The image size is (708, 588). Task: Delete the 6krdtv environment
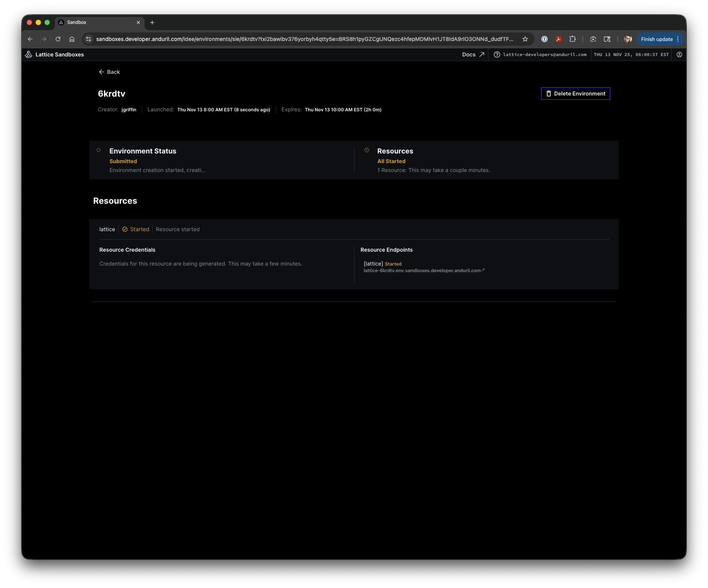click(575, 94)
